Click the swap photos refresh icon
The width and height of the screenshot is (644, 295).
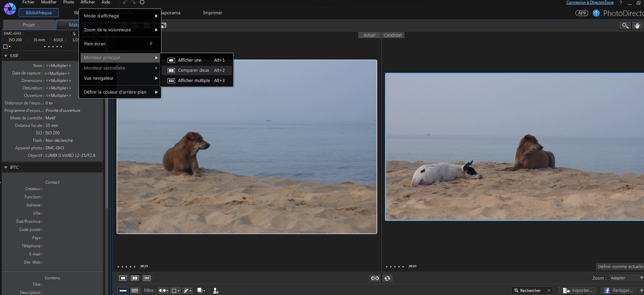coord(387,278)
